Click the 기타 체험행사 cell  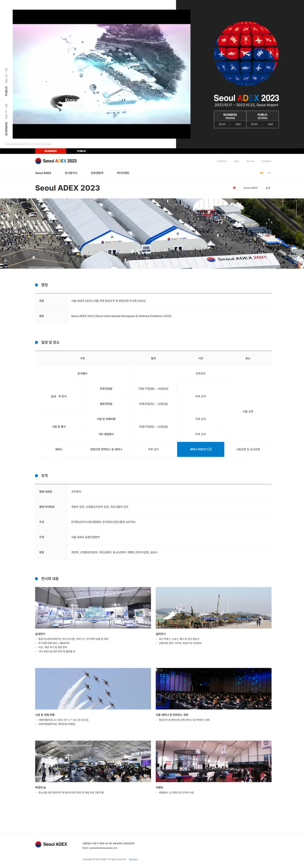106,434
